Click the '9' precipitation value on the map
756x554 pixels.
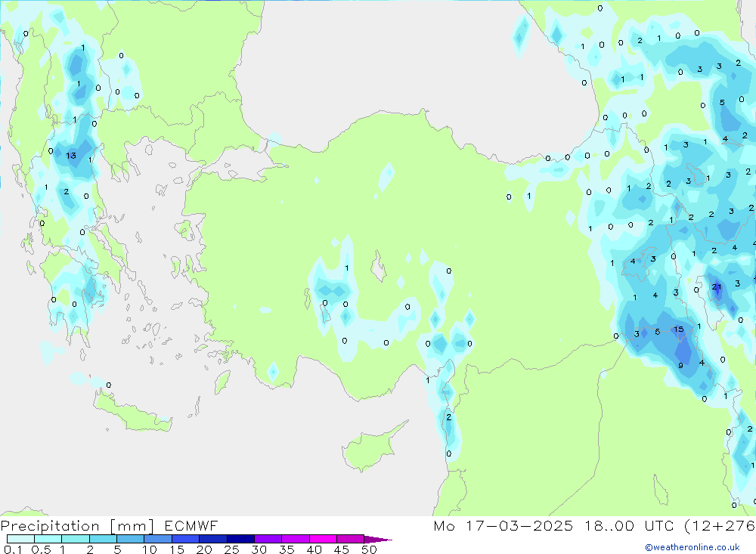point(680,366)
